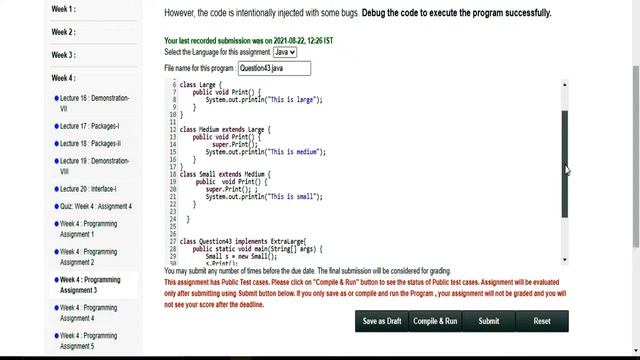The image size is (640, 360).
Task: Open Lecture 18 : Packages-II
Action: point(90,143)
